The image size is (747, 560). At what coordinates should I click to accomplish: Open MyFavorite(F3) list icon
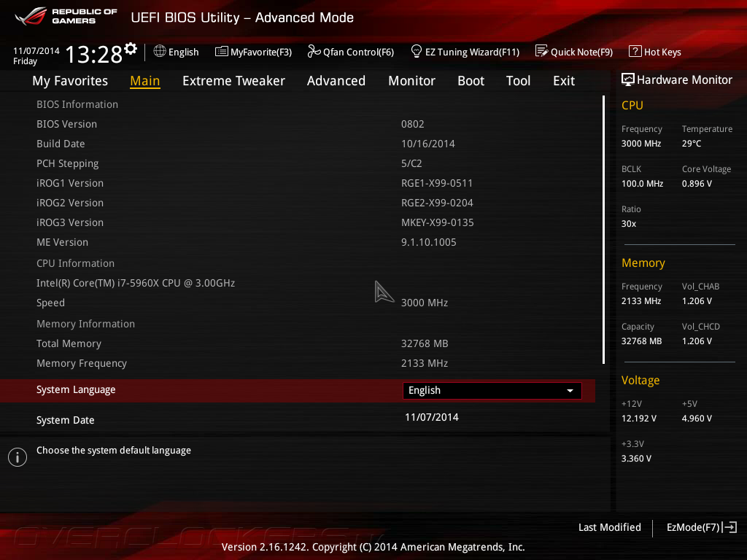pyautogui.click(x=221, y=52)
